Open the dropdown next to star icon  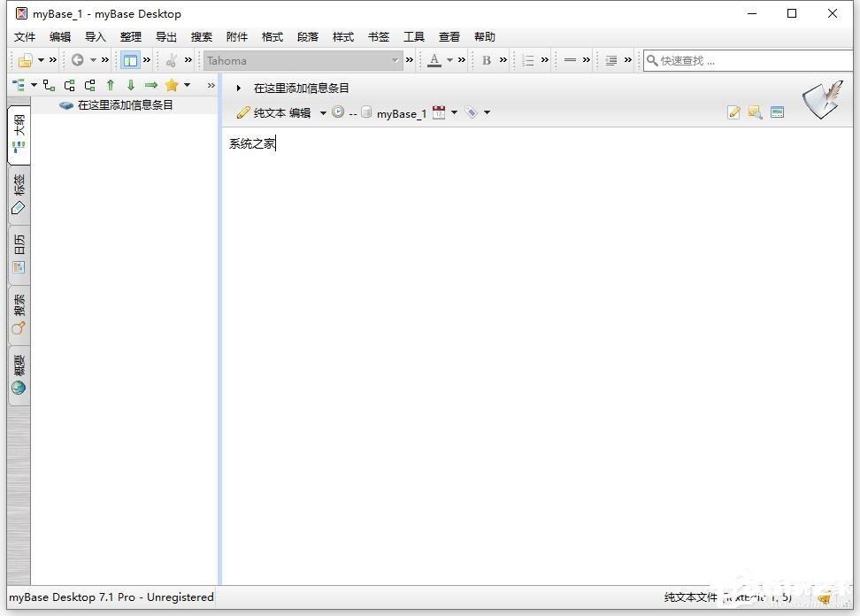click(x=187, y=85)
